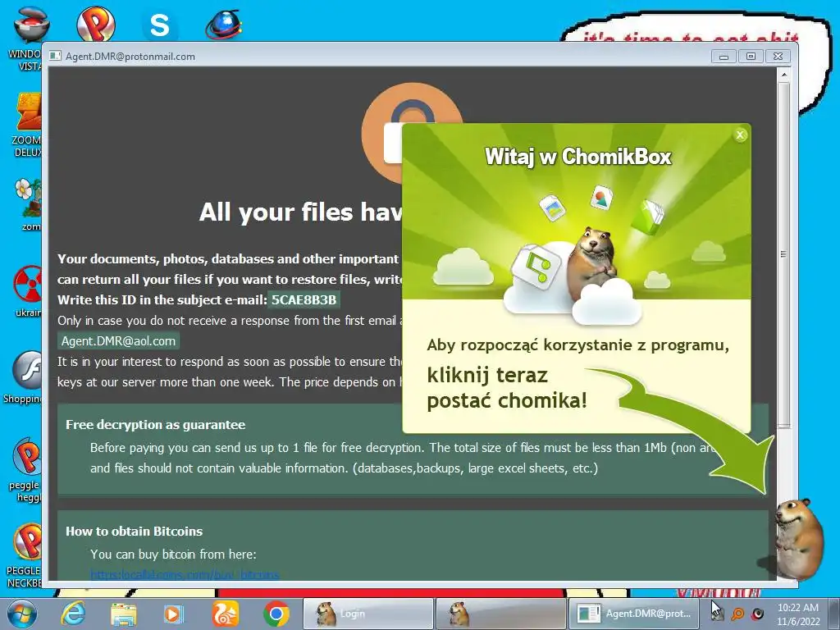Click the window icon in the title bar
Screen dimensions: 840x630
point(55,56)
